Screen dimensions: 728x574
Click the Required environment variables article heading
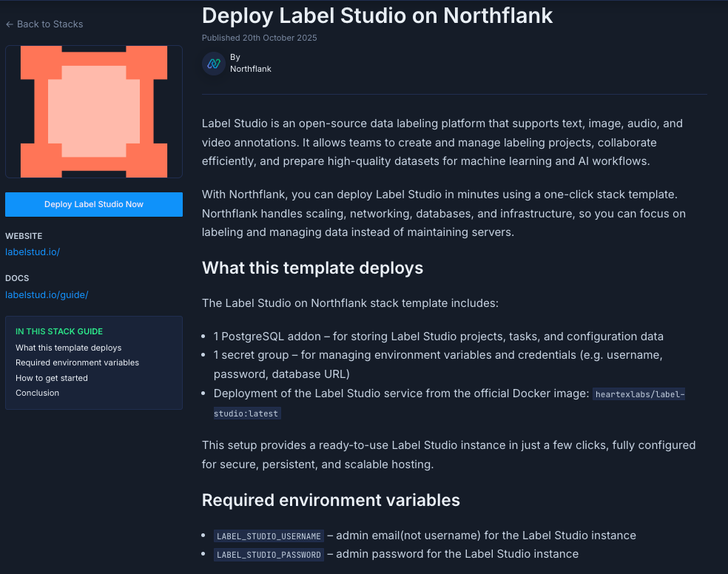[x=331, y=500]
